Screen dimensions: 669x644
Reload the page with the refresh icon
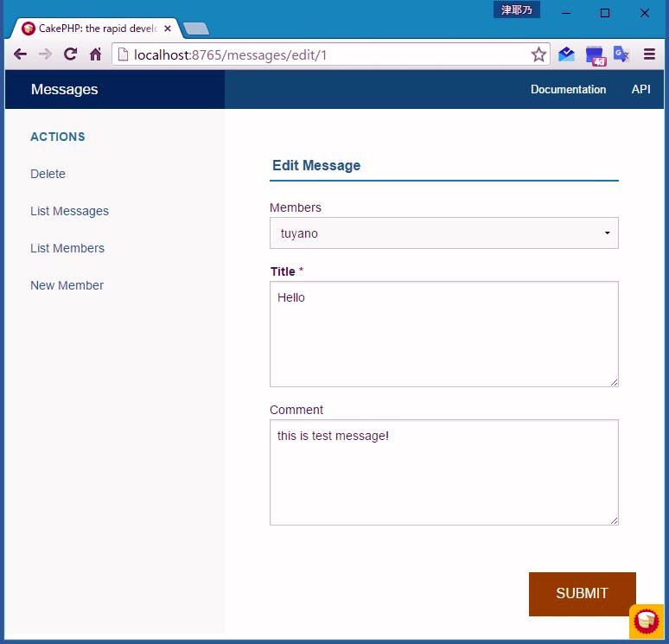(71, 54)
